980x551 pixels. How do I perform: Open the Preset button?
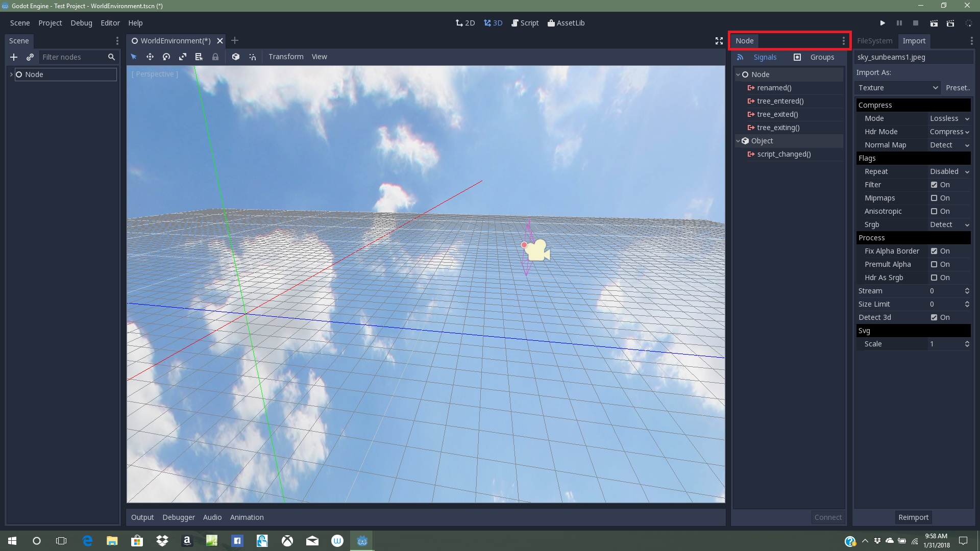[x=958, y=88]
